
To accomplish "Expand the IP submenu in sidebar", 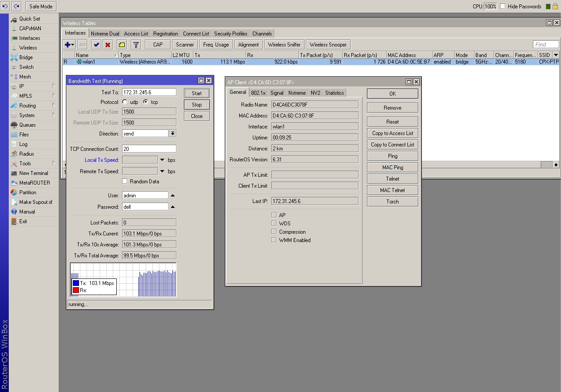I will tap(22, 86).
